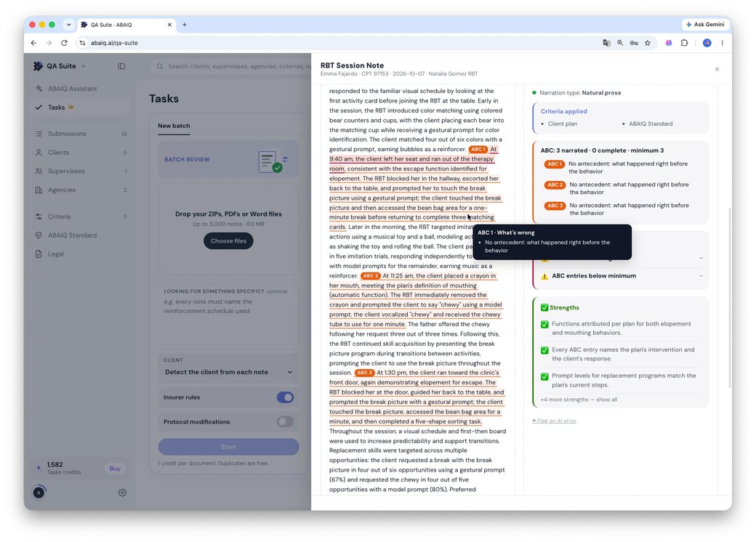Bookmark page with the star icon
This screenshot has height=542, width=756.
click(648, 43)
